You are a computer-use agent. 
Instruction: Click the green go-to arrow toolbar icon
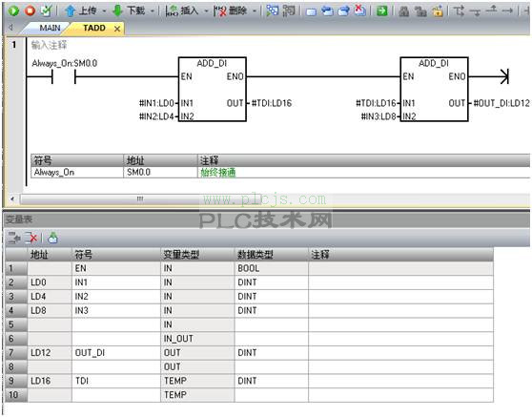point(381,11)
